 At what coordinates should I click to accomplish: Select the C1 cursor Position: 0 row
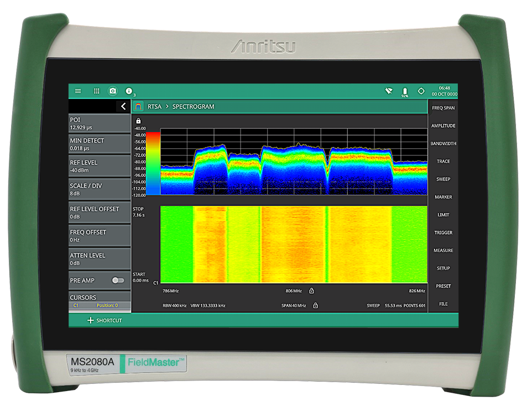pos(100,305)
